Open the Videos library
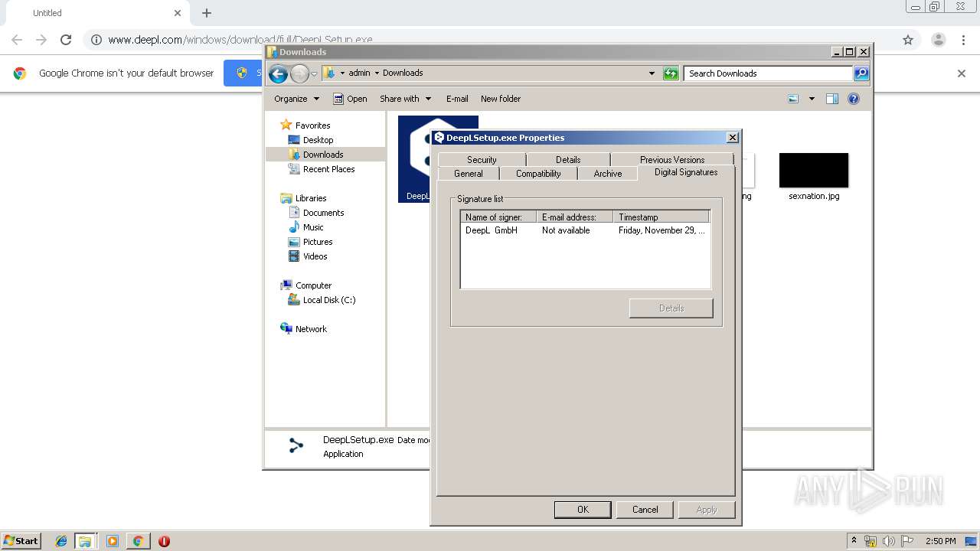The image size is (980, 551). point(315,256)
